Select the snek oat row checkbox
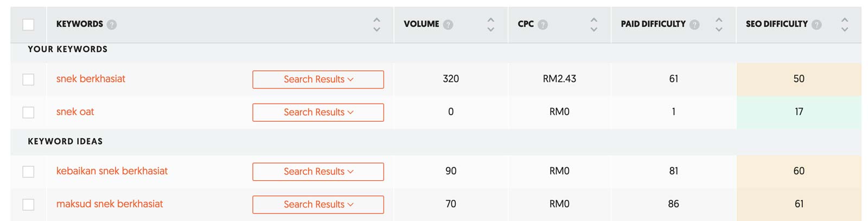This screenshot has width=868, height=221. tap(28, 112)
